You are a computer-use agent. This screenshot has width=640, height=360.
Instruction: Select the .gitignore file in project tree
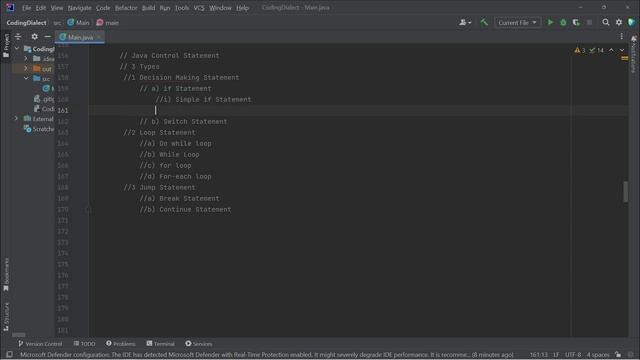(x=44, y=99)
